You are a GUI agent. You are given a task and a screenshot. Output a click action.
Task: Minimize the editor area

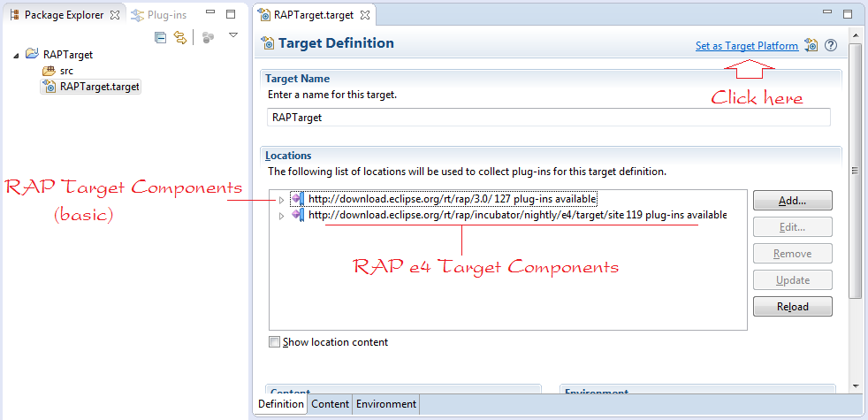click(827, 12)
